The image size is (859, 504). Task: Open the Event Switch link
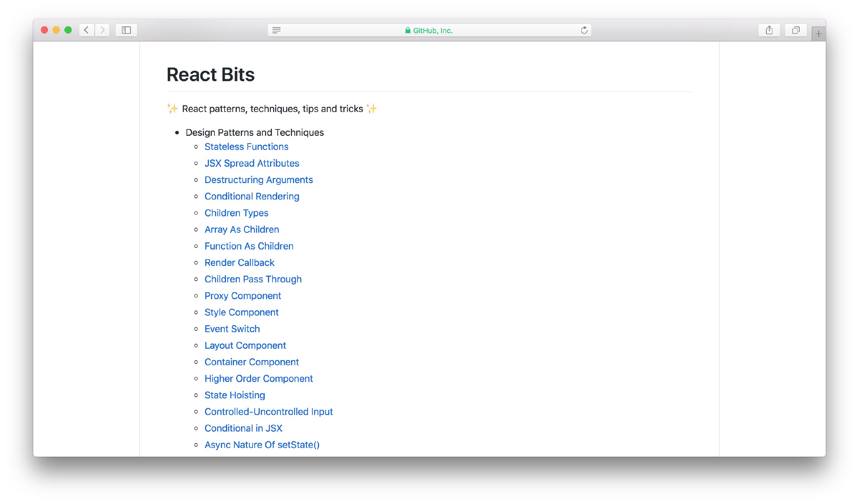(x=232, y=329)
